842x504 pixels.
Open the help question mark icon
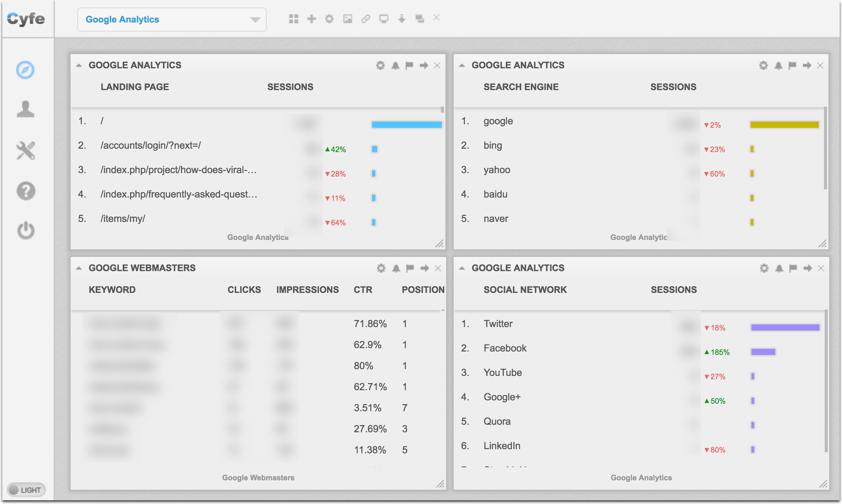coord(26,191)
